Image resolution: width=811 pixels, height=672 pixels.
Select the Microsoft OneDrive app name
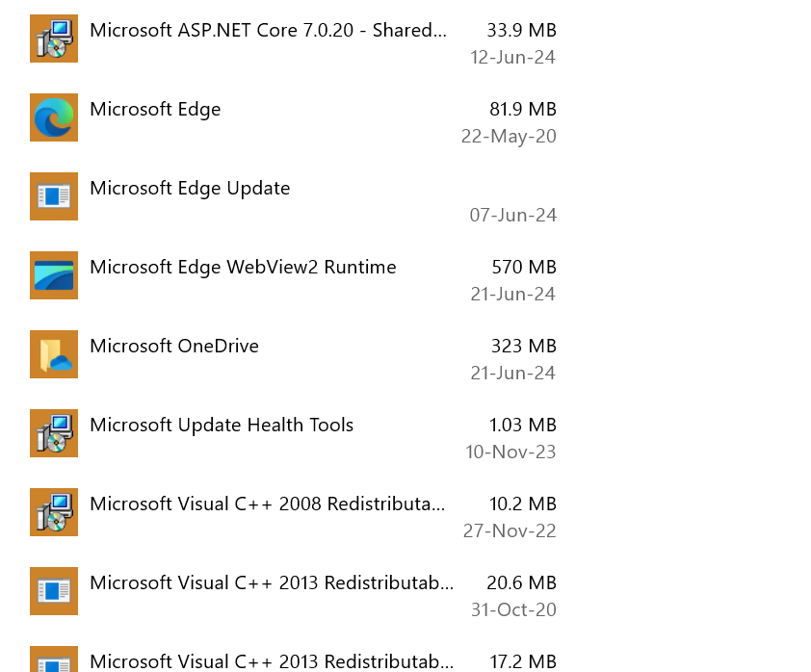174,346
